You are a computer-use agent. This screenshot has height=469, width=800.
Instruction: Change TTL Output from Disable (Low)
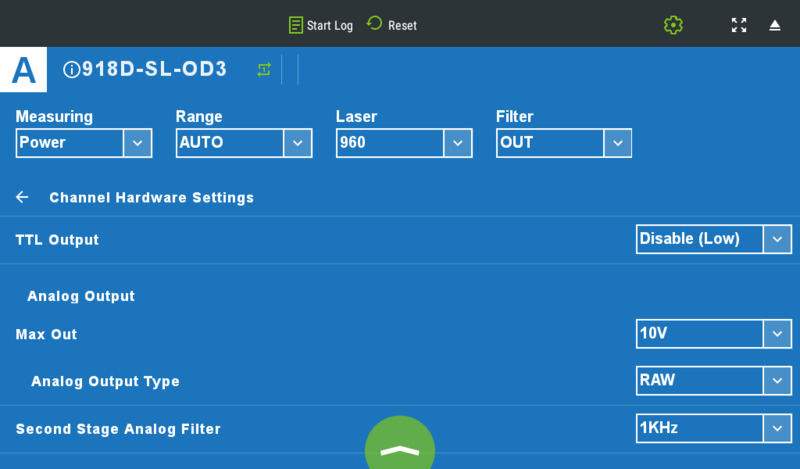click(x=713, y=239)
